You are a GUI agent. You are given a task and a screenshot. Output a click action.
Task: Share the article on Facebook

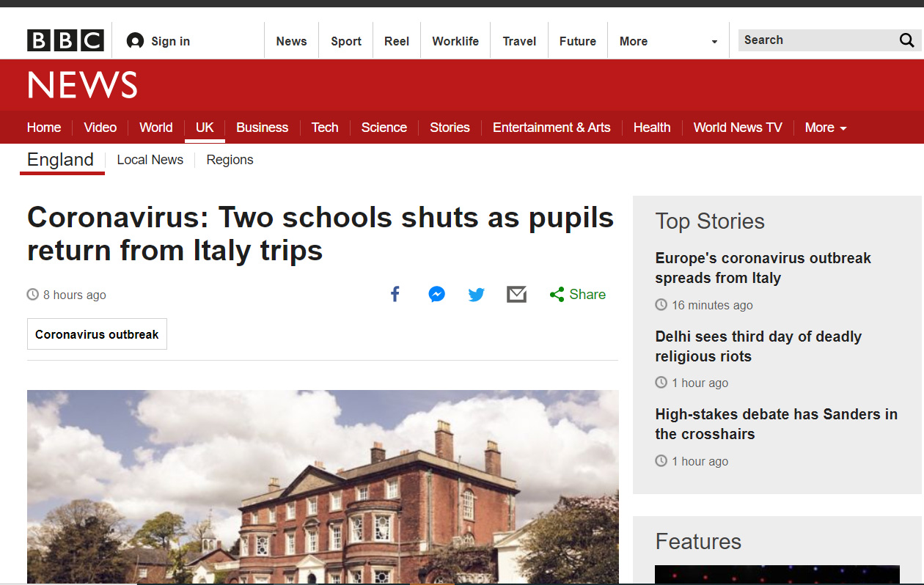point(395,295)
